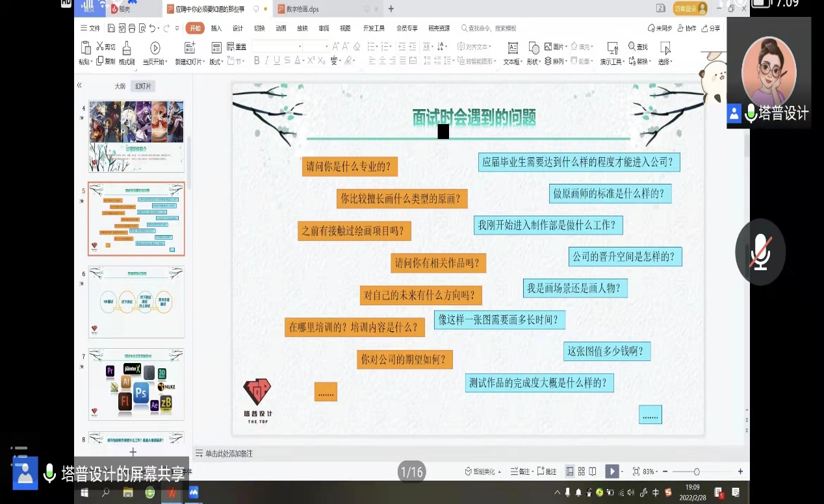Click the Share (分享) button
Image resolution: width=824 pixels, height=504 pixels.
[711, 29]
